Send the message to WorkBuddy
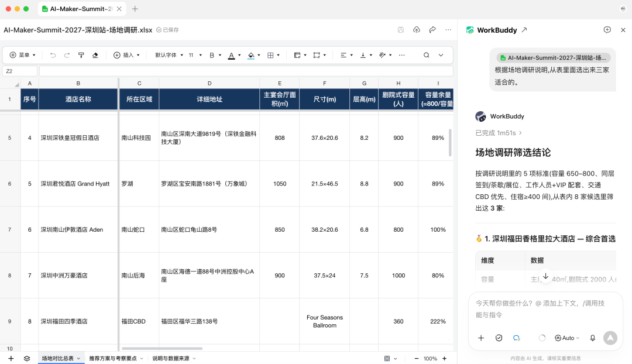The height and width of the screenshot is (364, 632). (x=610, y=338)
